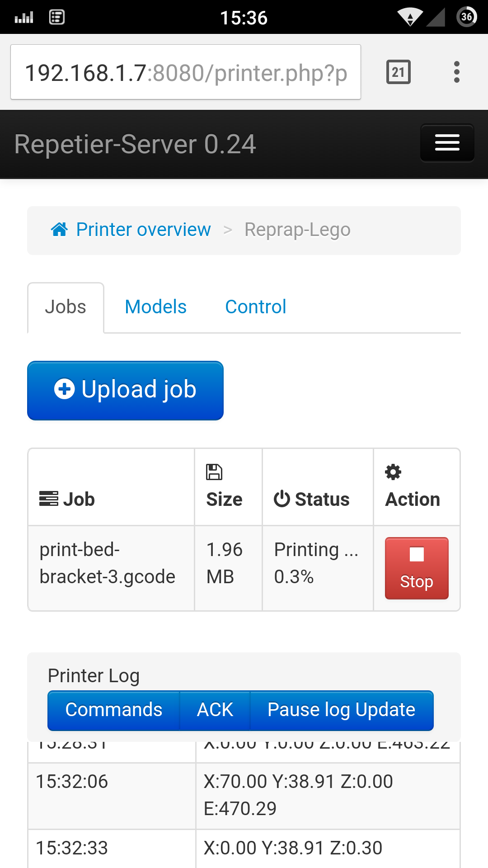Screen dimensions: 488x868
Task: Click the floppy disk Size icon
Action: 214,472
